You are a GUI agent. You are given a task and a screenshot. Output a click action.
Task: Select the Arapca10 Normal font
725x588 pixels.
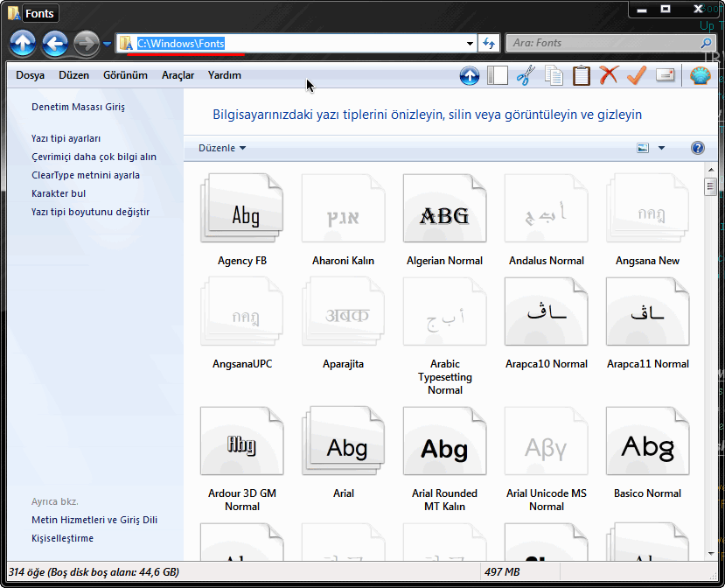point(546,323)
